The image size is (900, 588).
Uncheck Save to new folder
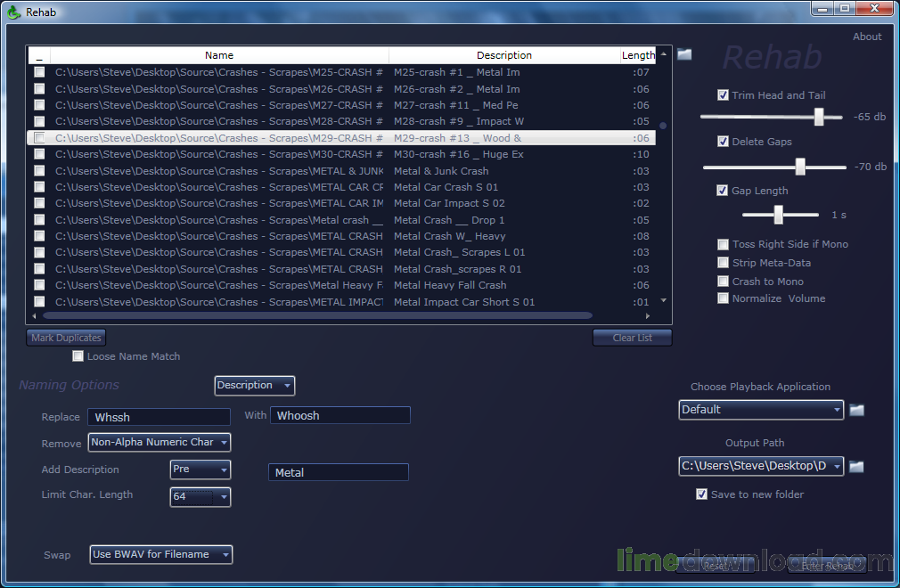coord(701,494)
